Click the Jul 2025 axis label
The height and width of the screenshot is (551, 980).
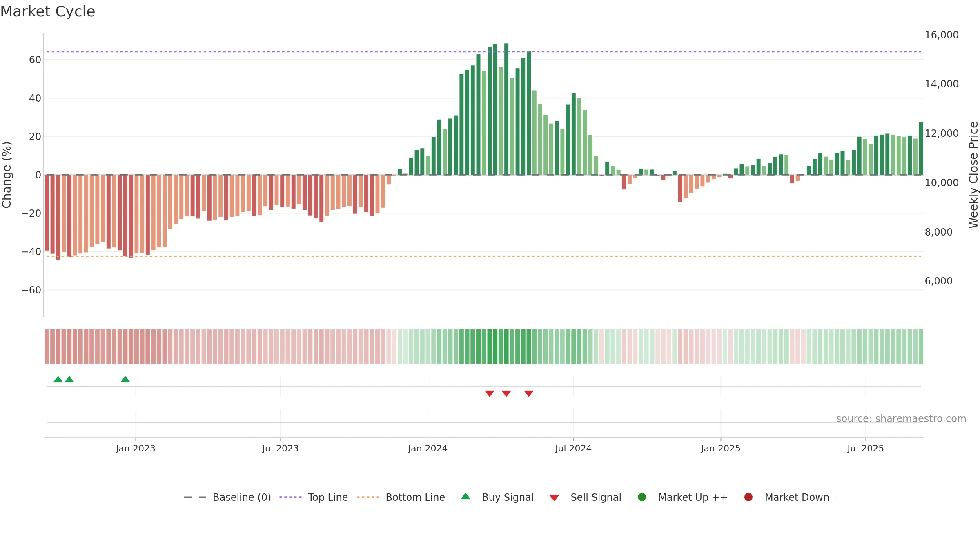[x=866, y=449]
